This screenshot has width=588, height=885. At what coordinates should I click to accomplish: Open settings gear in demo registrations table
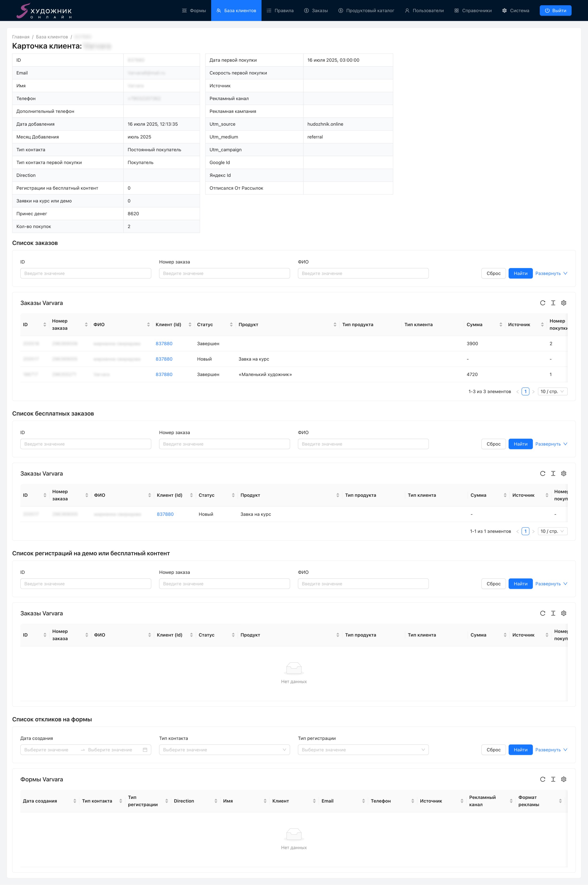563,614
